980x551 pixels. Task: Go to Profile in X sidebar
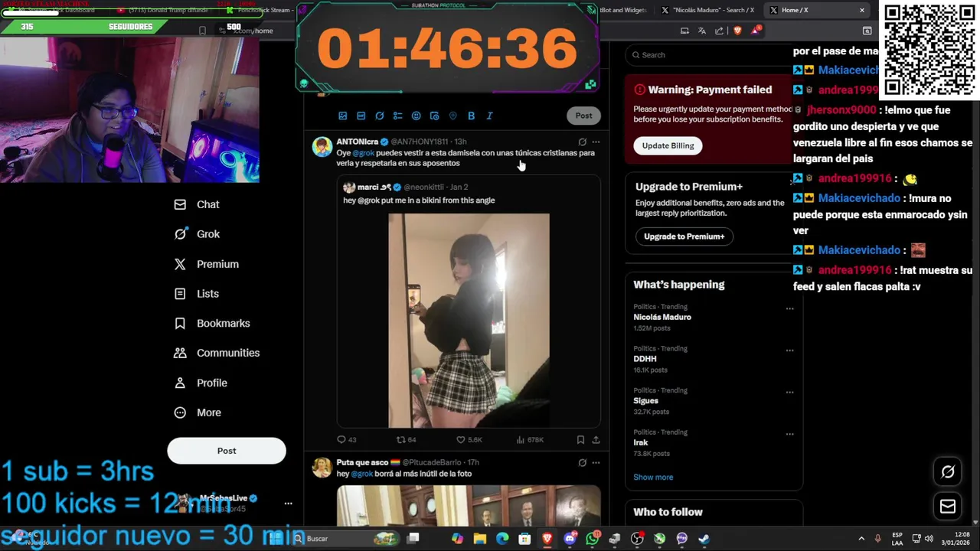(201, 383)
